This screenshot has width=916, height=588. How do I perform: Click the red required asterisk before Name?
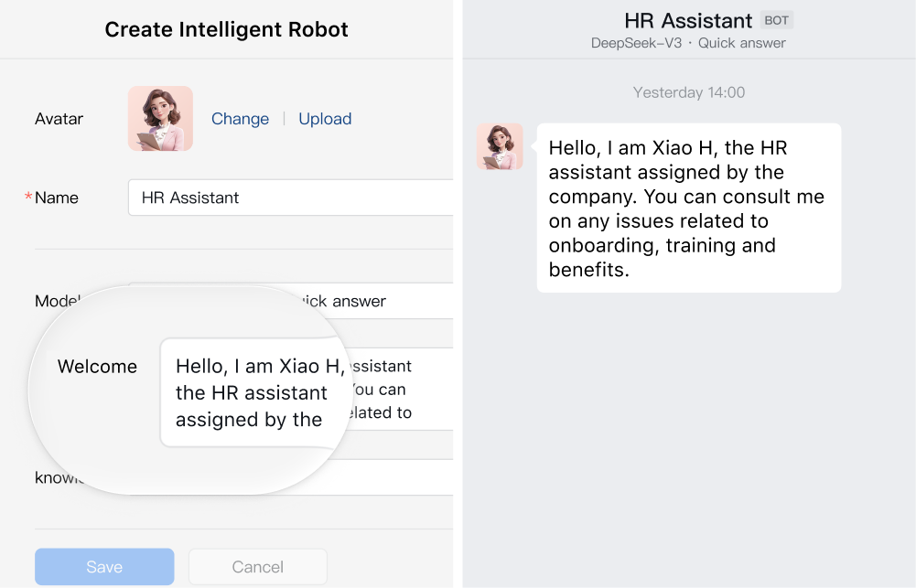pyautogui.click(x=28, y=198)
